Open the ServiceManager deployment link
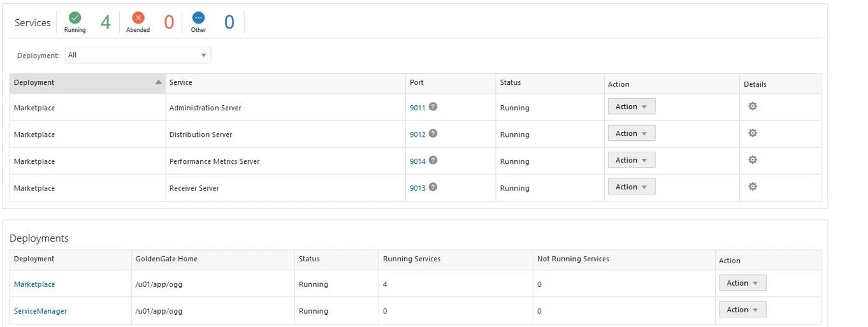Image resolution: width=868 pixels, height=327 pixels. click(40, 311)
